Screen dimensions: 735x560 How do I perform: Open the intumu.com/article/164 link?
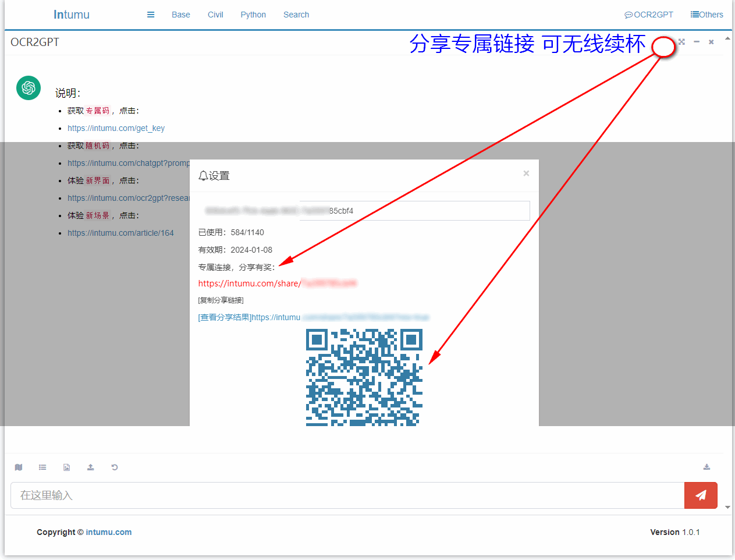pyautogui.click(x=120, y=233)
